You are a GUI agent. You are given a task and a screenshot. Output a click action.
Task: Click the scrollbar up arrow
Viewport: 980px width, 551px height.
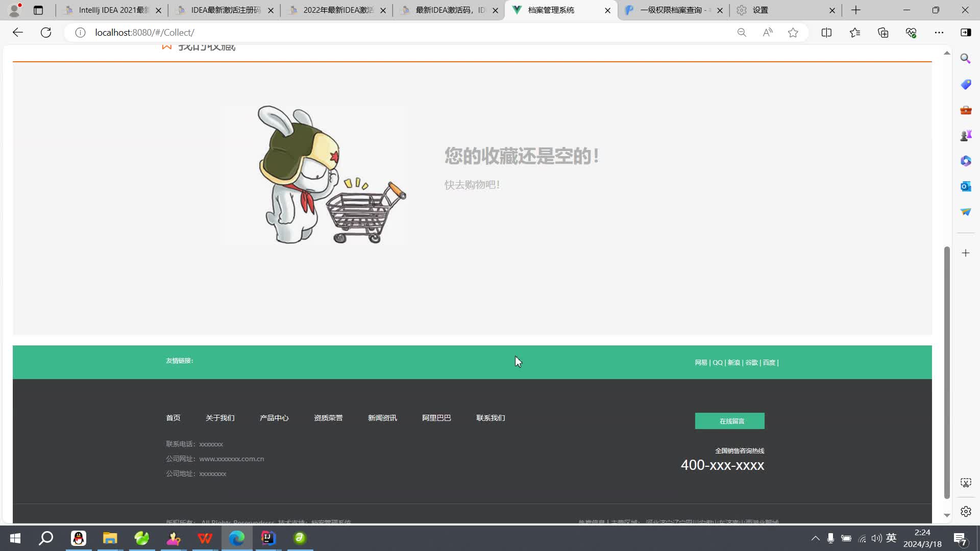click(947, 53)
